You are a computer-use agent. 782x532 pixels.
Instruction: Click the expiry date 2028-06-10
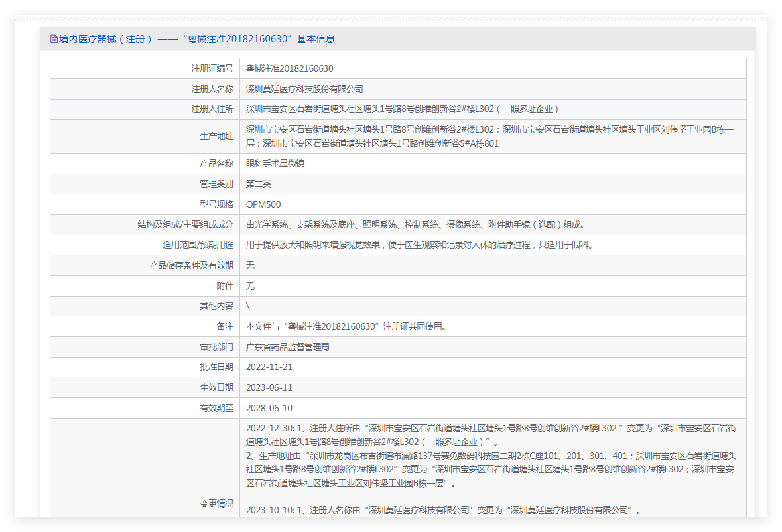pos(269,408)
